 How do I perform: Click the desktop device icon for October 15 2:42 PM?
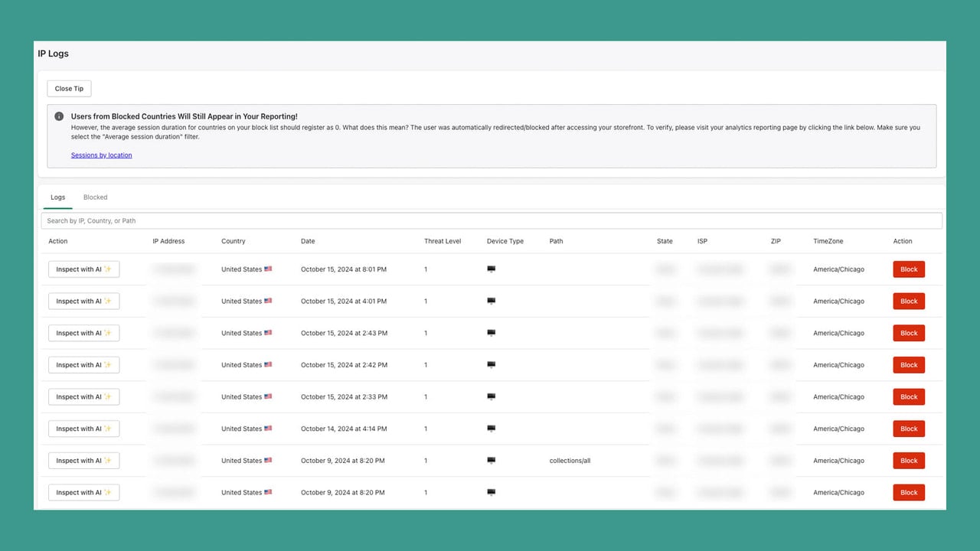click(x=491, y=365)
